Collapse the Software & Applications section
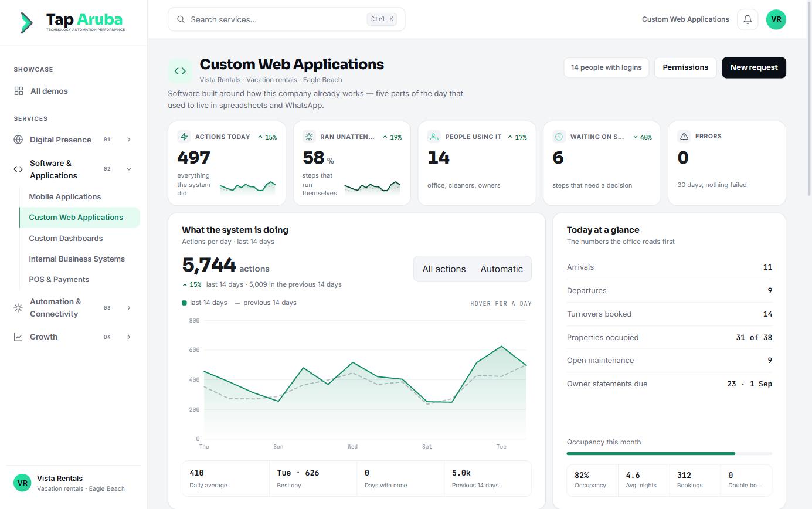 click(x=129, y=169)
